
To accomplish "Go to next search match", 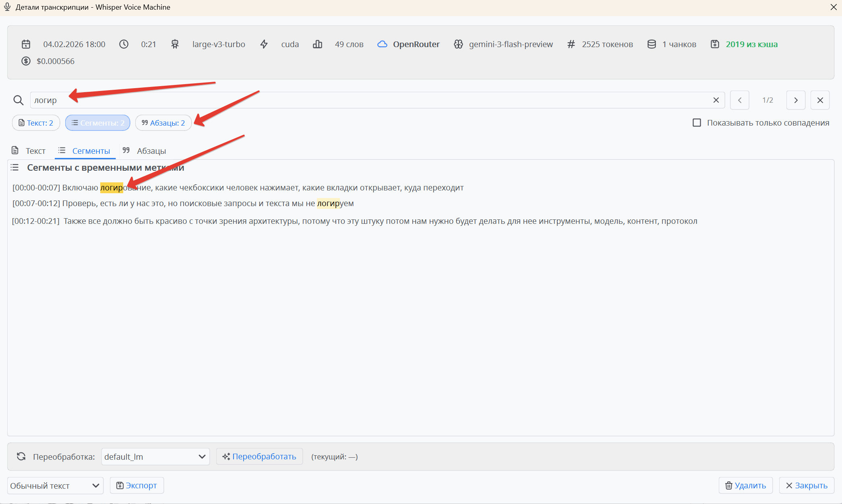I will pos(796,100).
